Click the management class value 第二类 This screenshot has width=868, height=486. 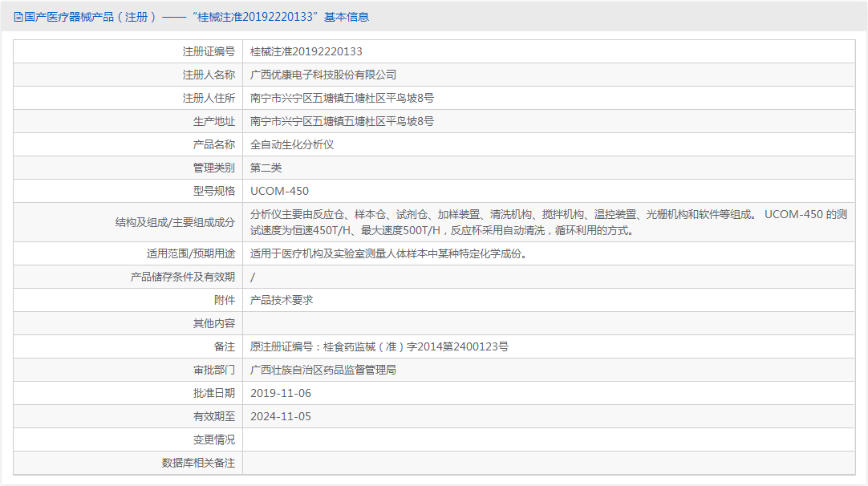click(x=266, y=168)
